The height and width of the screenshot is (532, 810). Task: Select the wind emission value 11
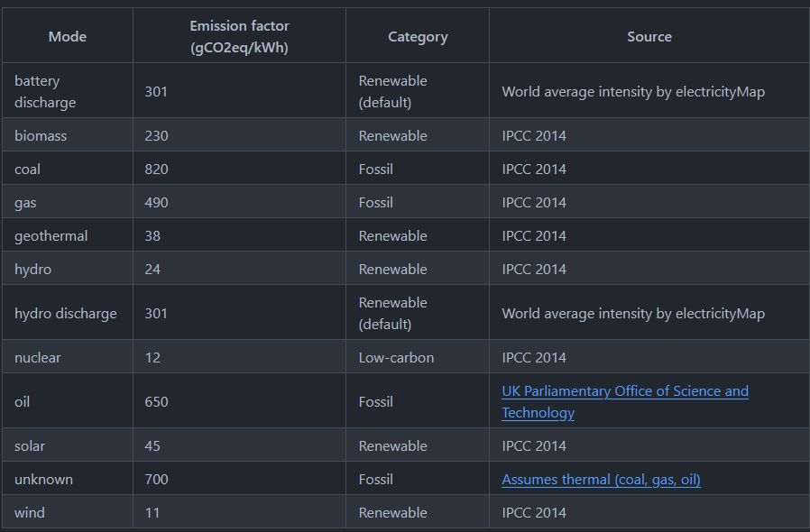tap(150, 512)
